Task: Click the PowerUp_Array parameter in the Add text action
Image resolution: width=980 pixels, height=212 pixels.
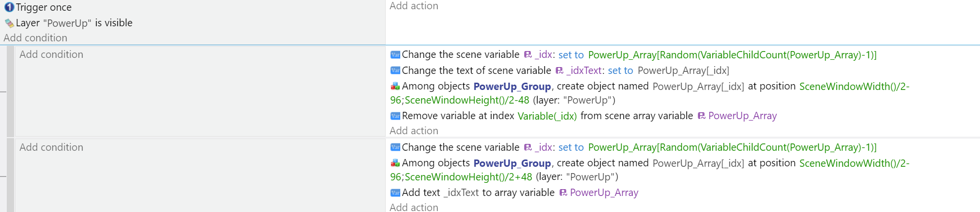Action: click(x=604, y=193)
